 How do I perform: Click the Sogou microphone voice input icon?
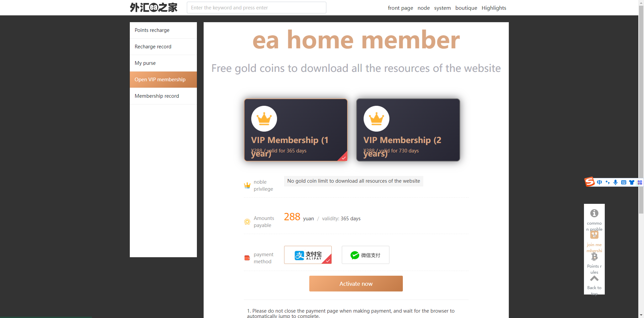click(x=615, y=182)
